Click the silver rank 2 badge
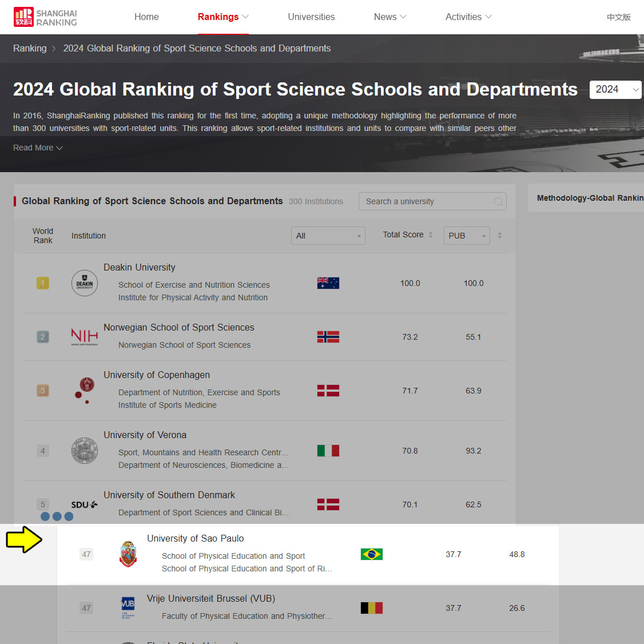The height and width of the screenshot is (644, 644). pos(43,337)
